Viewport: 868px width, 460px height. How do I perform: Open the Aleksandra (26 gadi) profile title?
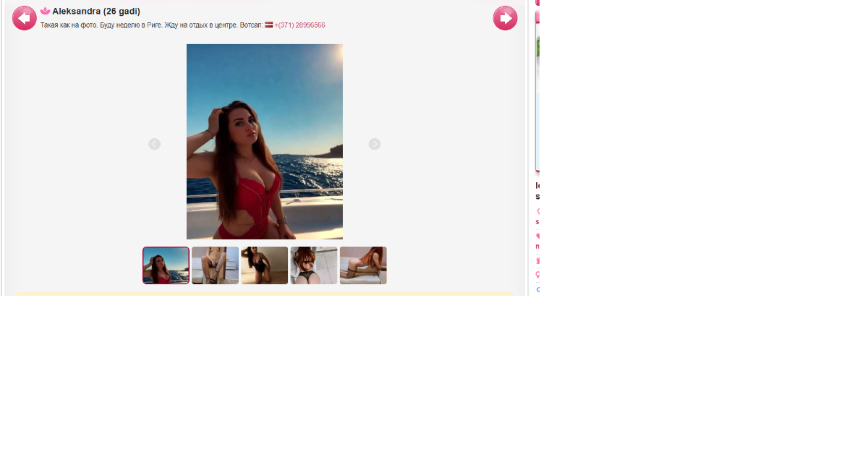[x=96, y=12]
